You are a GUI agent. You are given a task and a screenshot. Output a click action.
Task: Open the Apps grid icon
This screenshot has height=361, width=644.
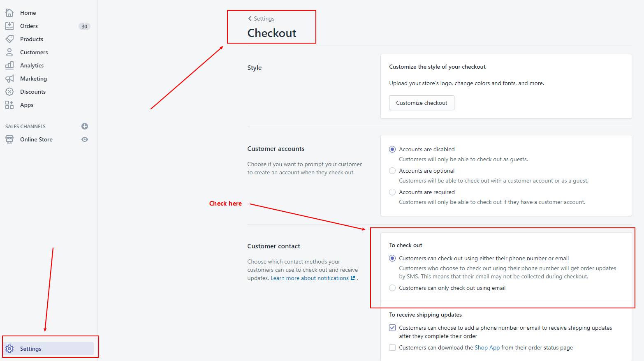pos(9,105)
